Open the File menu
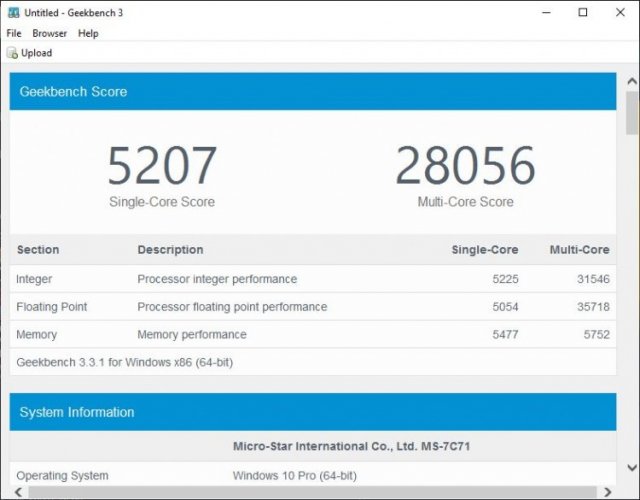This screenshot has height=500, width=640. tap(14, 33)
